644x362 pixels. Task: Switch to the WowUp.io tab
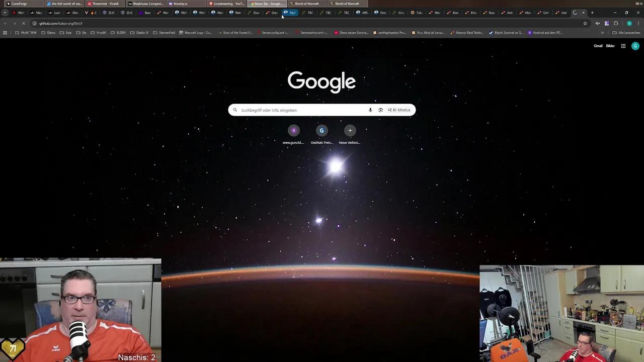coord(180,4)
